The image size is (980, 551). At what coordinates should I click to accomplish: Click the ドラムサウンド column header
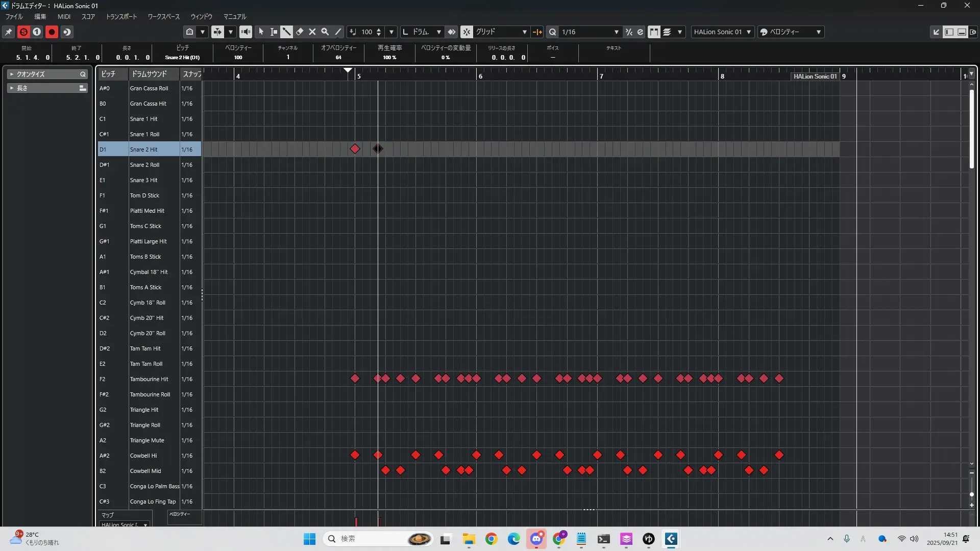tap(150, 74)
